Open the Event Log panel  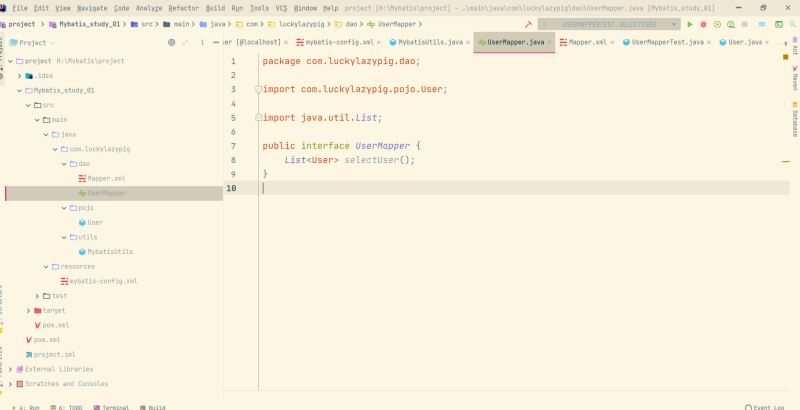768,407
